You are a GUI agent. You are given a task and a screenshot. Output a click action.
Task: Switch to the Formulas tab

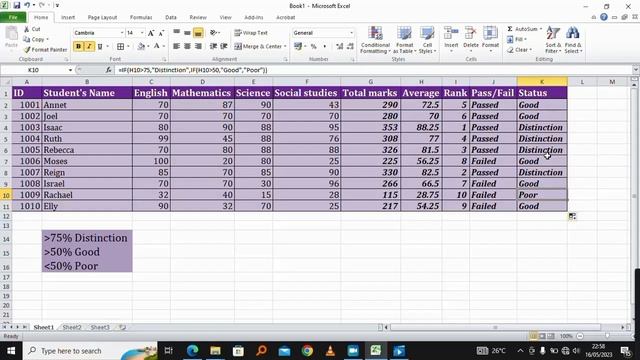tap(141, 18)
